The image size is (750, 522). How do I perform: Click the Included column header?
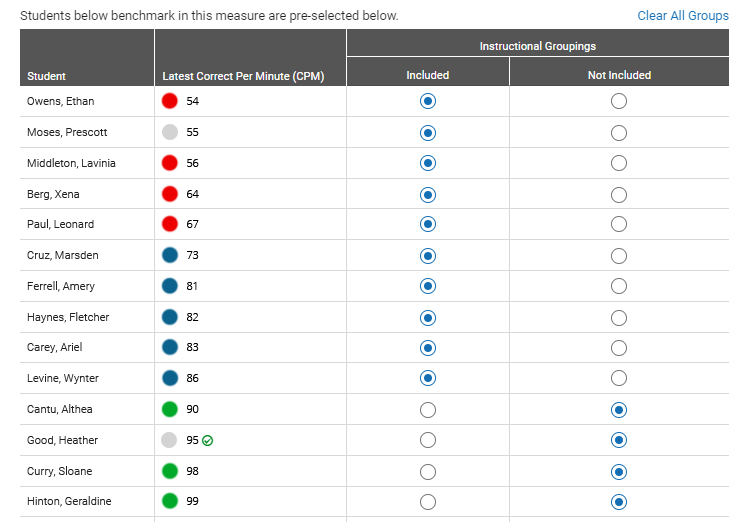428,75
